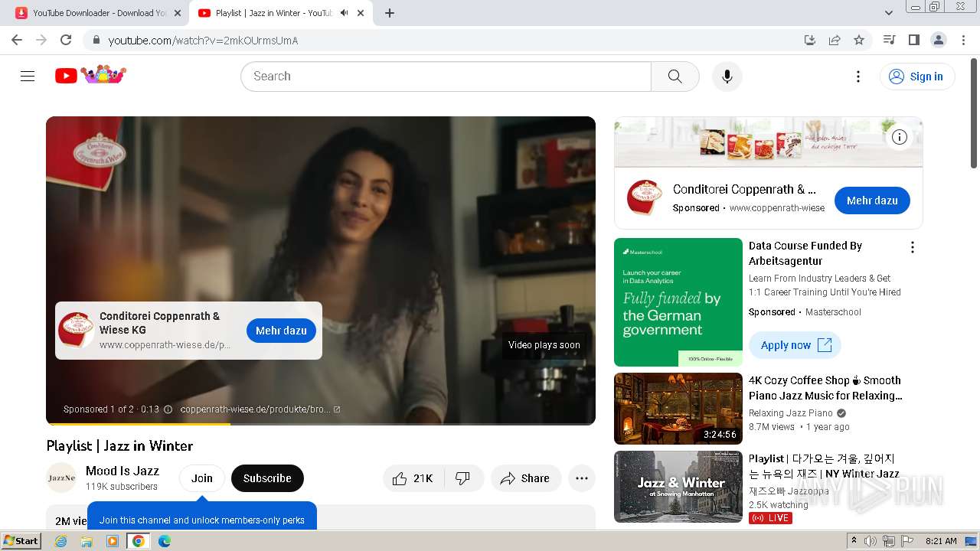Click the ad progress bar
980x551 pixels.
point(321,423)
